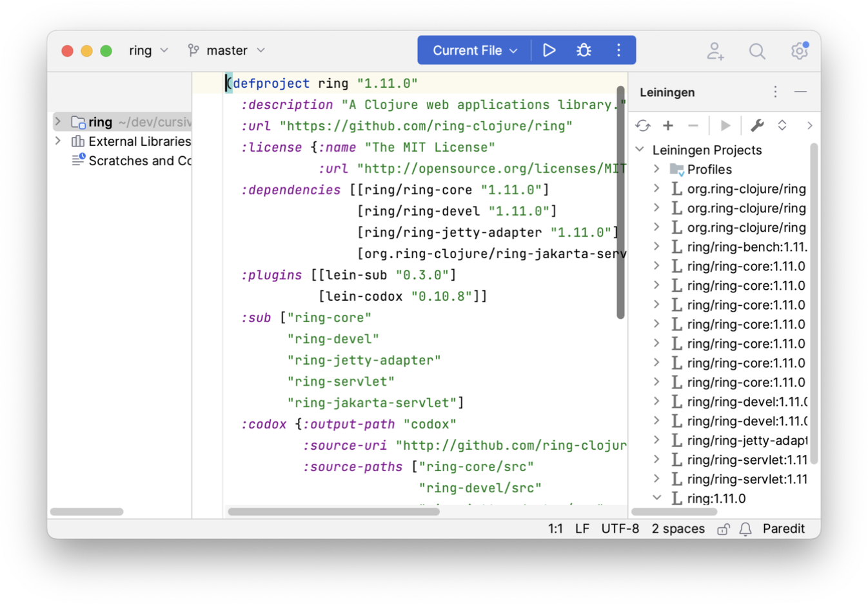
Task: Add a Leiningen project
Action: (668, 126)
